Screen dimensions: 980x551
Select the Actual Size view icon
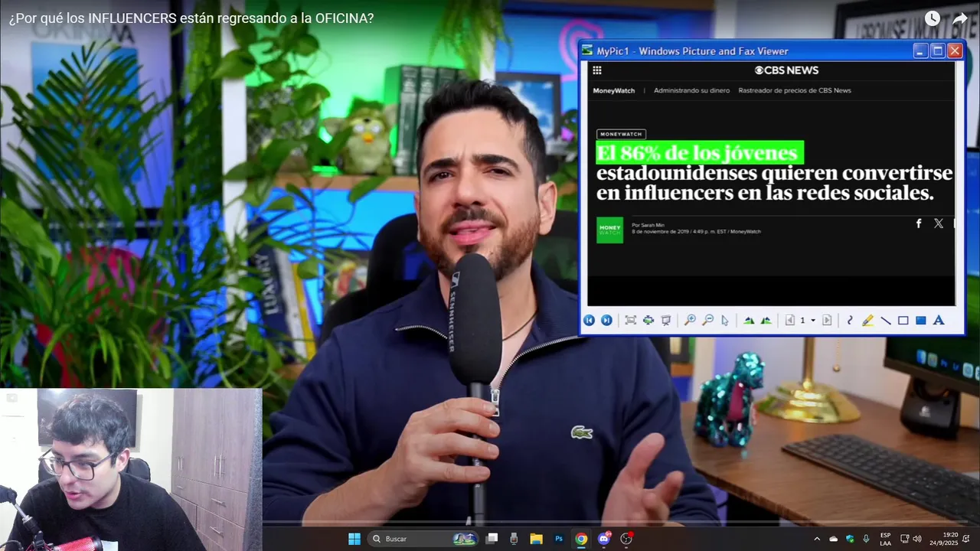click(x=648, y=321)
